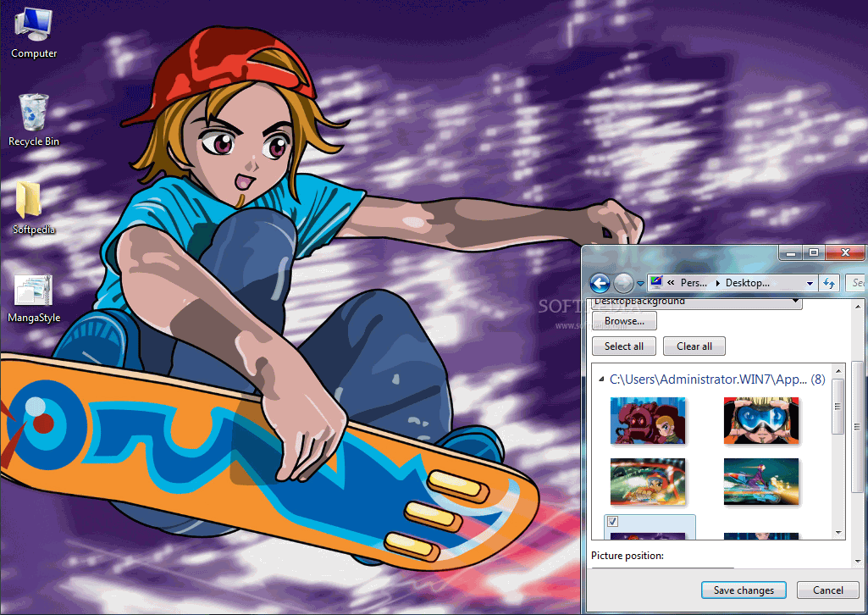The width and height of the screenshot is (868, 615).
Task: Select the teal flying vehicle wallpaper thumbnail
Action: coord(761,482)
